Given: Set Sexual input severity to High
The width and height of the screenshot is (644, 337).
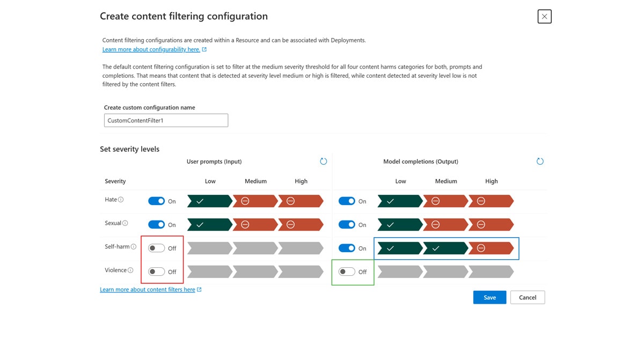Looking at the screenshot, I should coord(301,224).
